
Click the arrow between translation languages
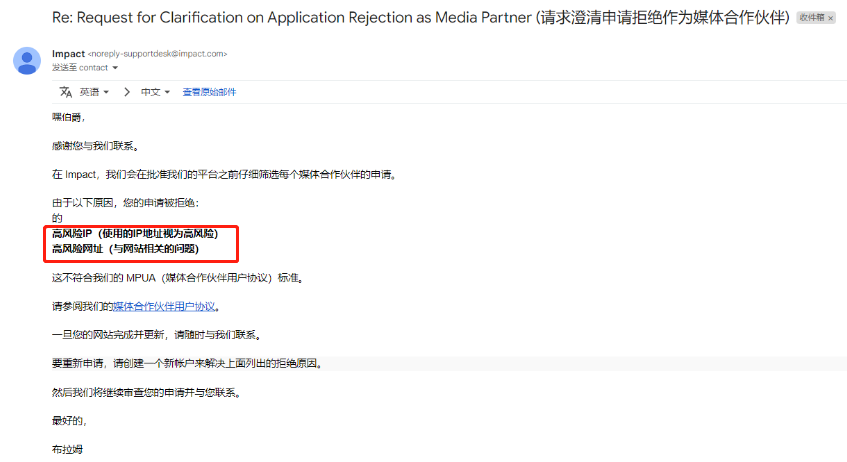coord(126,92)
